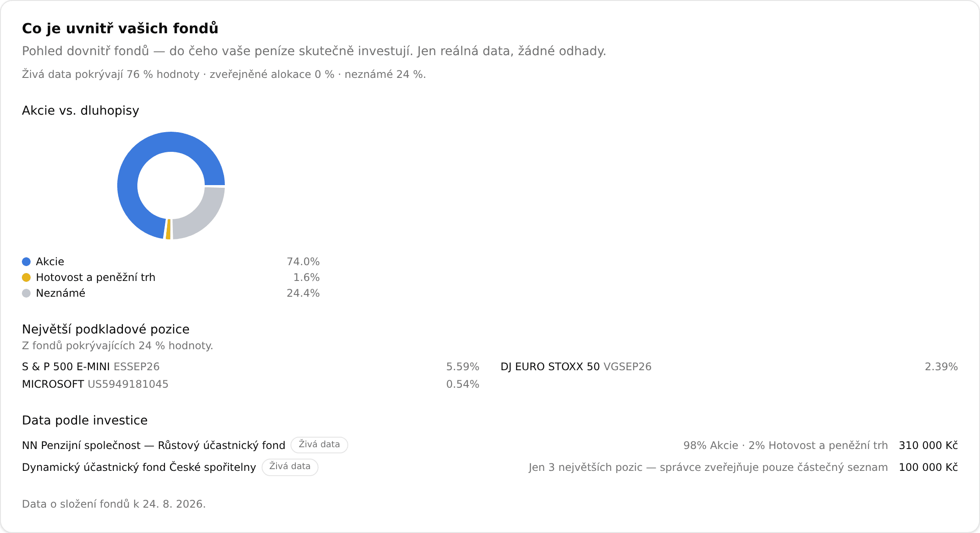
Task: Open NN Penzijní společnost Růstový fond row
Action: tap(490, 445)
